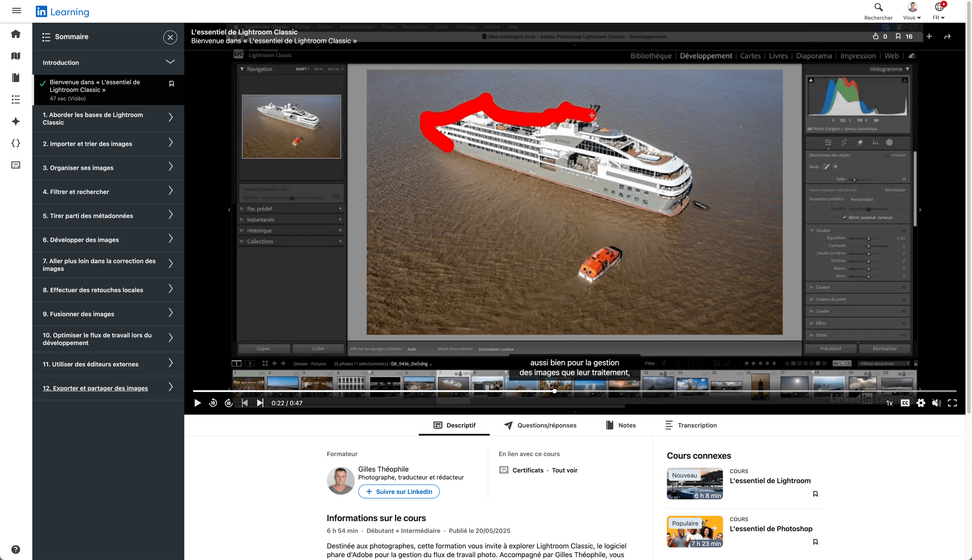Viewport: 972px width, 560px height.
Task: Rewind the video 10 seconds
Action: point(213,403)
